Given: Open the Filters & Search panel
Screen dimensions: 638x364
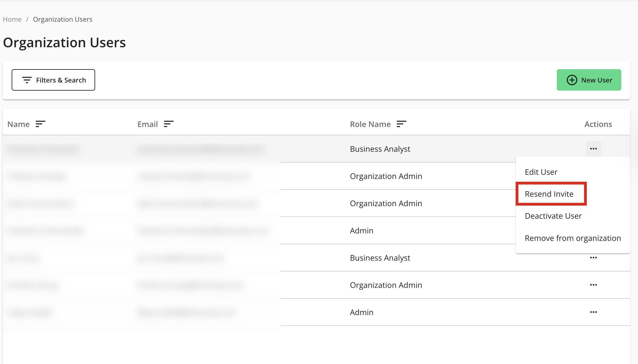Looking at the screenshot, I should point(53,80).
